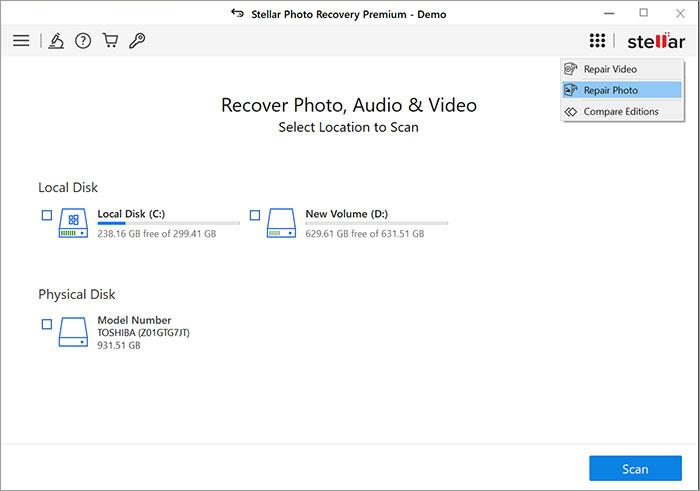Close the Stellar Photo Recovery window
This screenshot has height=491, width=700.
tap(680, 13)
